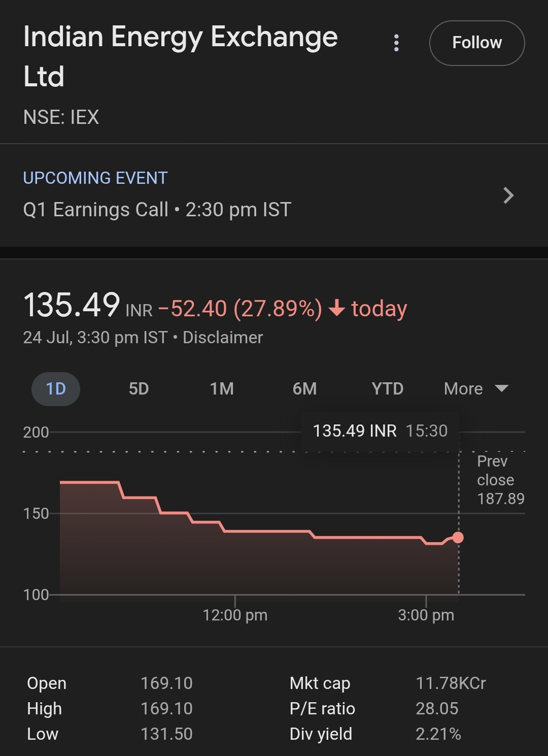Click the NSE: IEX ticker text
The image size is (548, 756).
(x=61, y=117)
